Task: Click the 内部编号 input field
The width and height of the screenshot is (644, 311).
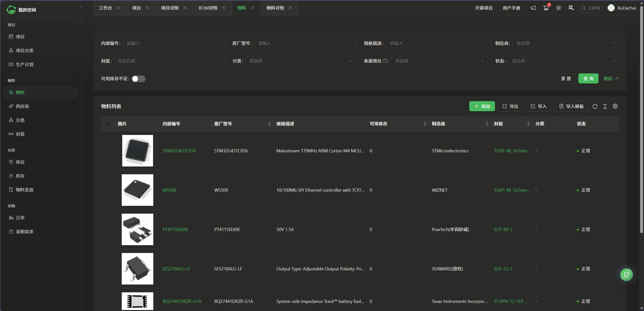Action: (174, 43)
